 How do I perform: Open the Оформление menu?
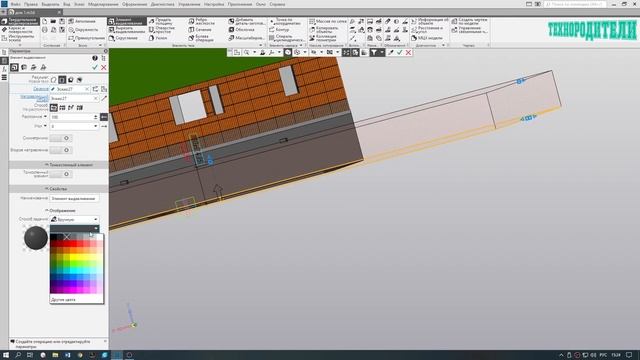[x=135, y=4]
